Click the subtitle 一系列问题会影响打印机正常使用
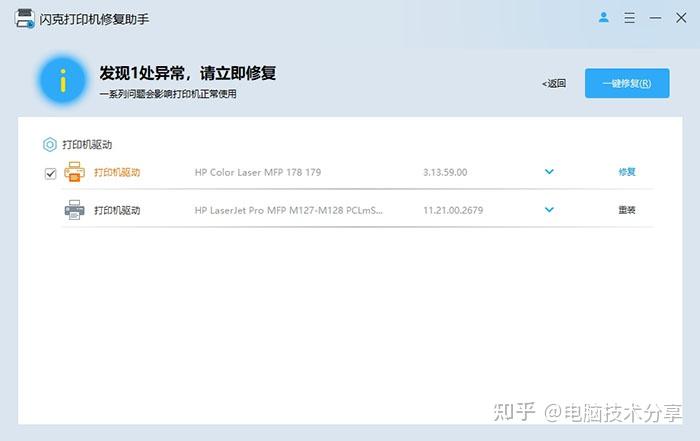Screen dimensions: 700x441 click(168, 94)
